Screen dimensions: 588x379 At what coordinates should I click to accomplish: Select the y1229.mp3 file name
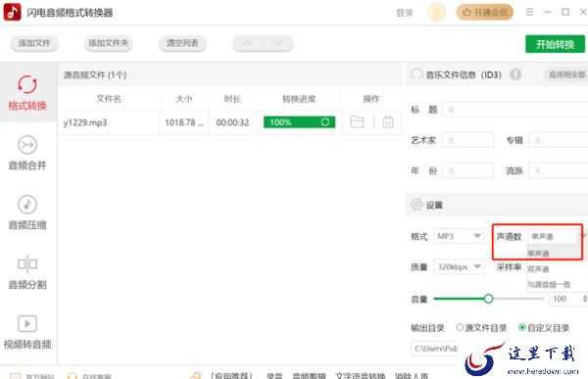click(x=85, y=122)
